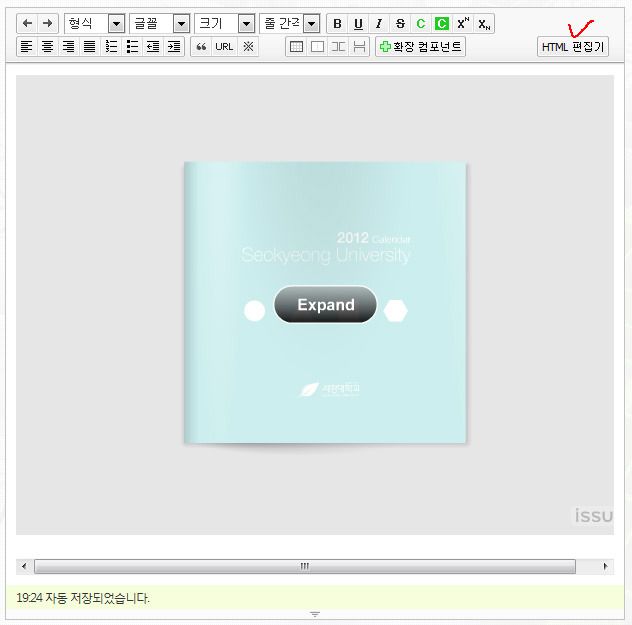Click the horizontal scrollbar right arrow
632x625 pixels.
click(605, 566)
